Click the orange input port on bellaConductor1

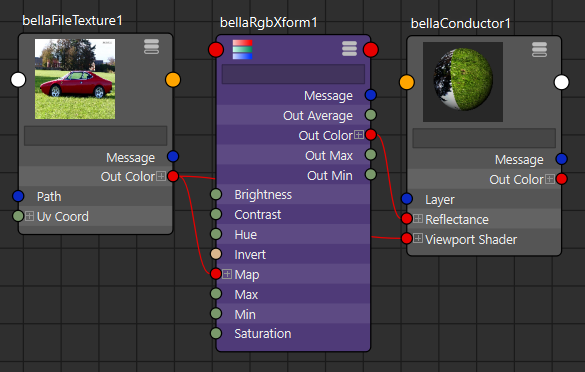[x=407, y=82]
